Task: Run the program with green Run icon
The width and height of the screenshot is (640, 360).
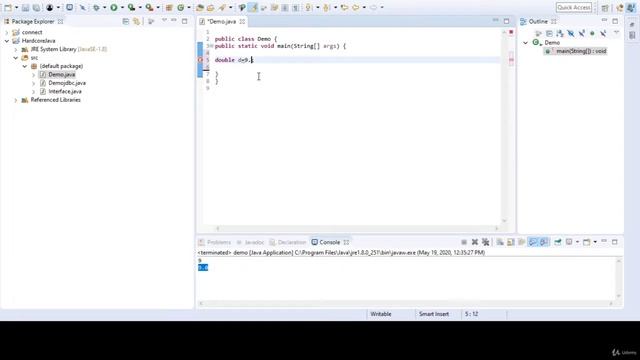Action: [x=114, y=7]
